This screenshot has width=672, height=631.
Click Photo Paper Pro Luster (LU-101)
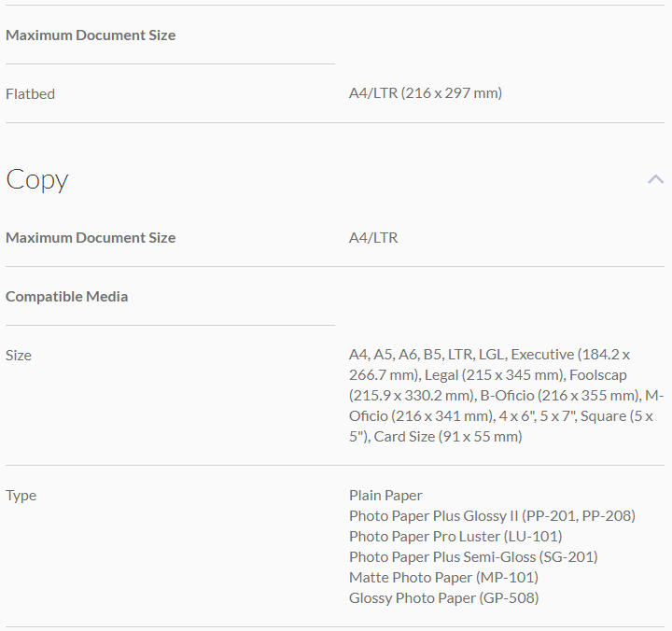click(455, 537)
